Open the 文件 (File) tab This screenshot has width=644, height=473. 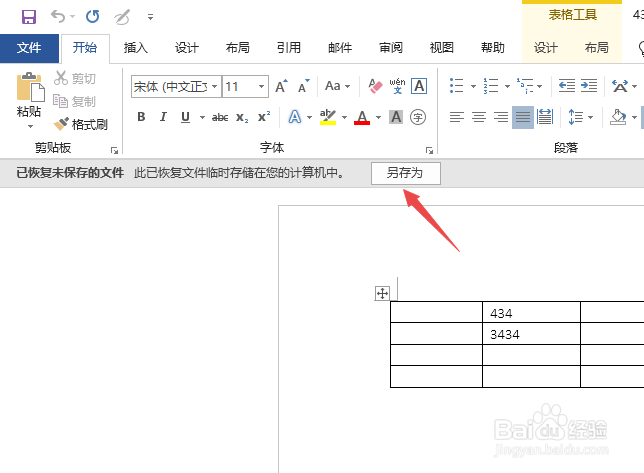(29, 48)
